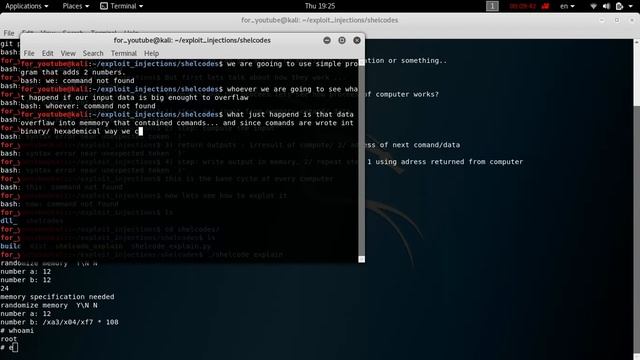Click the terminal icon beside Terminal label
The width and height of the screenshot is (640, 360).
[x=104, y=6]
